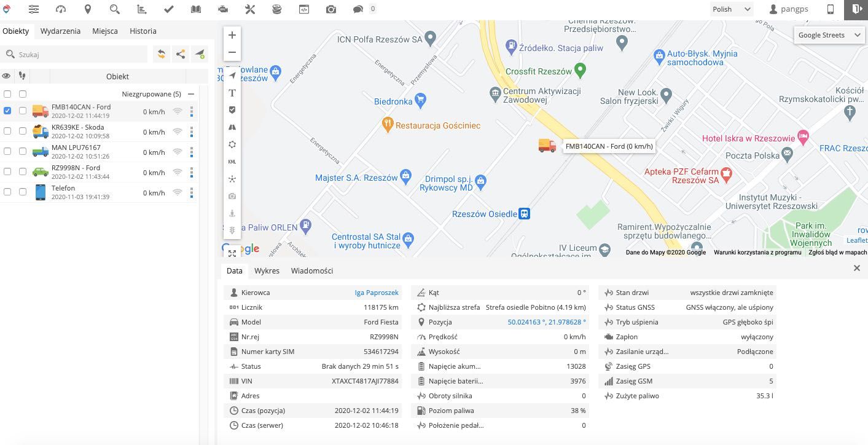Open the three-dot menu for Telefon

192,192
